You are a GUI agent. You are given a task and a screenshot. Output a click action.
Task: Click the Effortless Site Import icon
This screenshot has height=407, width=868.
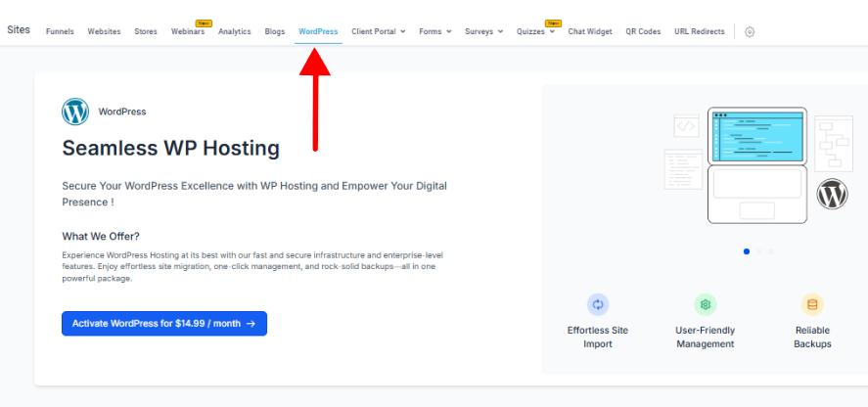tap(598, 304)
